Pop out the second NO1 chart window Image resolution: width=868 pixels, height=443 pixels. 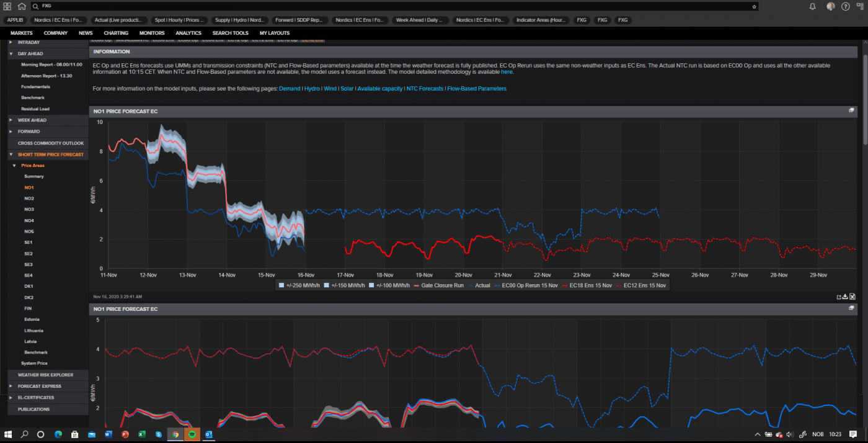pyautogui.click(x=852, y=308)
